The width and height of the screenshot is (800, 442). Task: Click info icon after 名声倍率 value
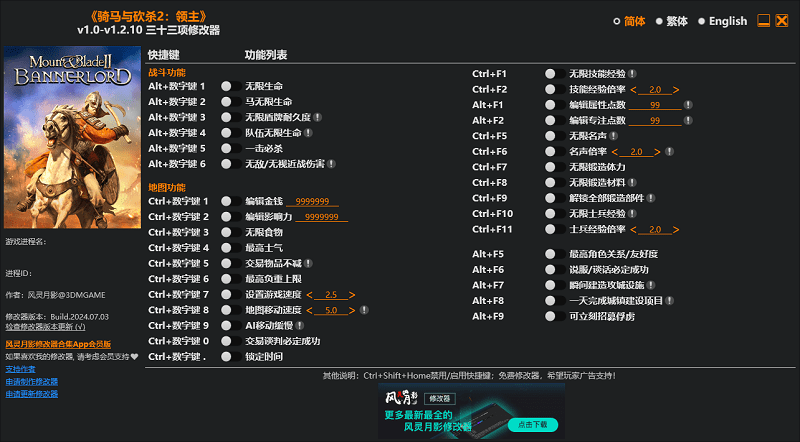[669, 152]
